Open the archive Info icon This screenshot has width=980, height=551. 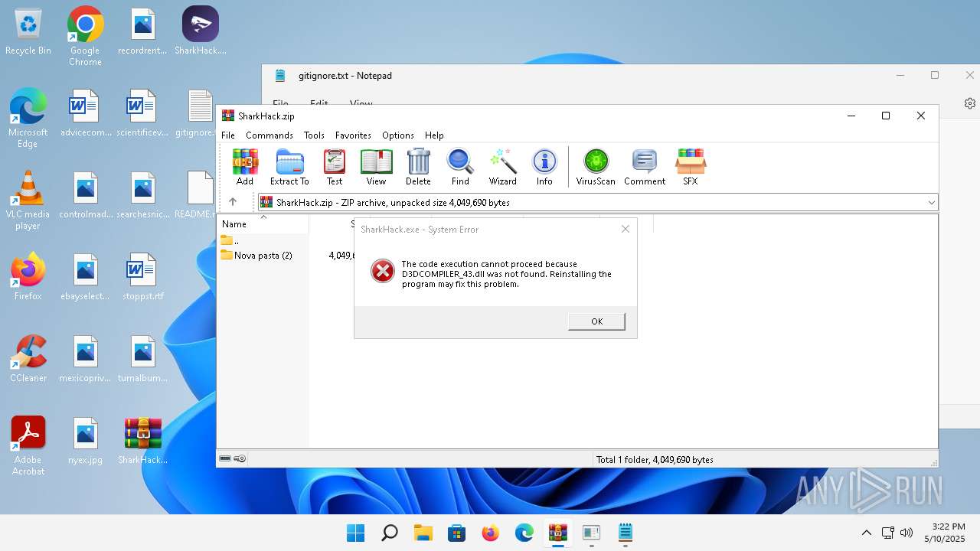click(x=544, y=167)
